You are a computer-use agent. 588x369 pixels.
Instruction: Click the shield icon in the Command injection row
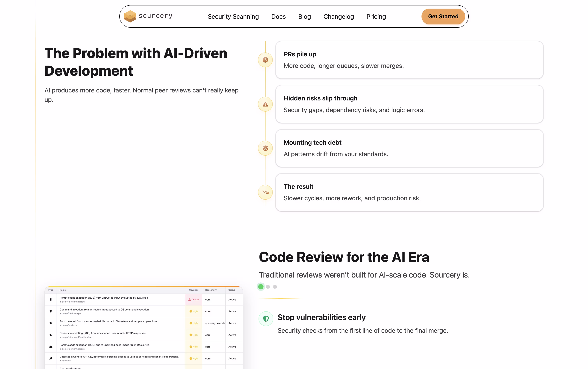click(51, 311)
